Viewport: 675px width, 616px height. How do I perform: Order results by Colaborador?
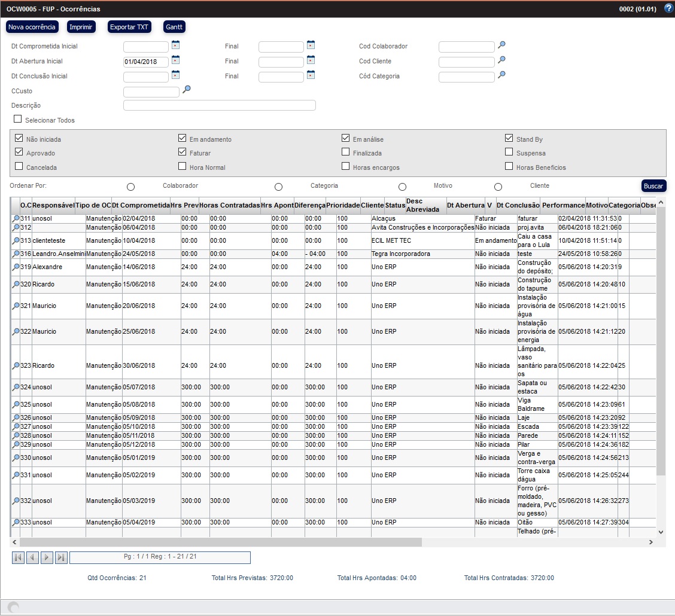[130, 187]
